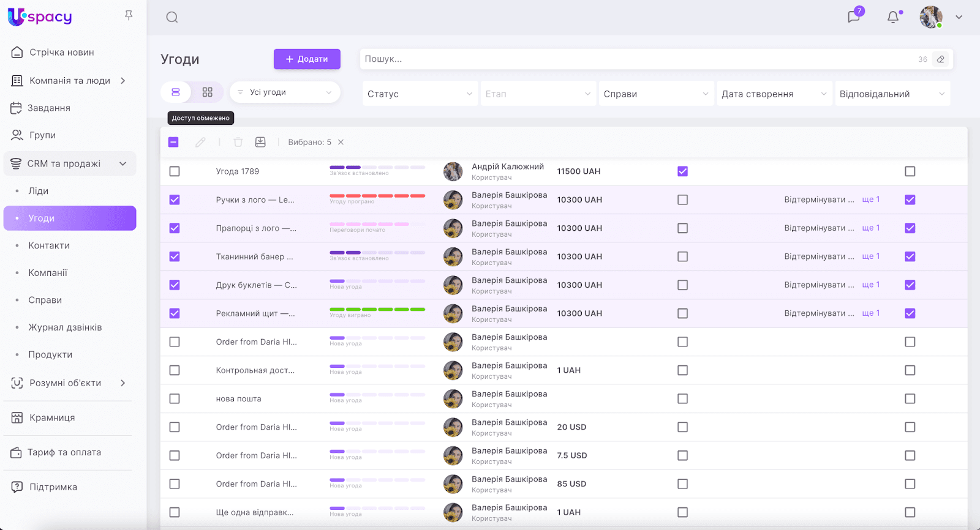Click the search magnifier icon in top bar

[172, 17]
